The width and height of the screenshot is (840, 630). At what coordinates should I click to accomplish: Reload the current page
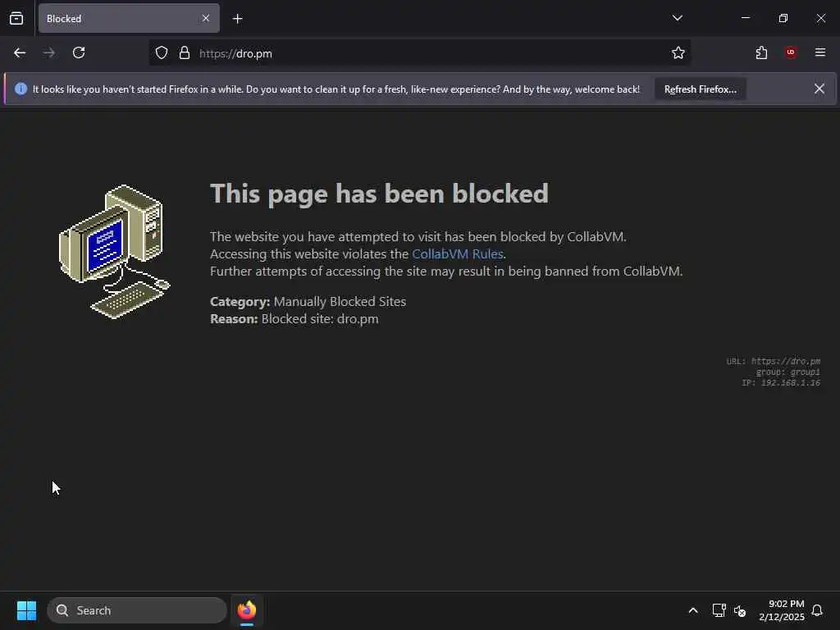tap(79, 52)
